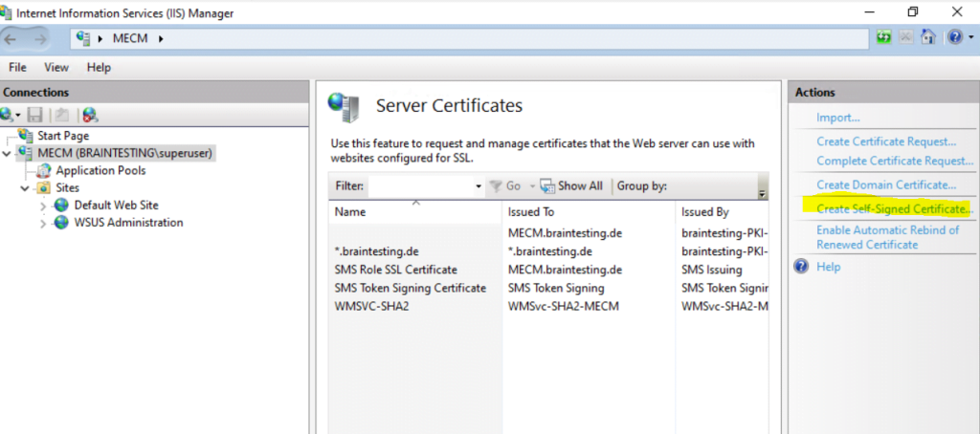Expand the Default Web Site node
Viewport: 980px width, 434px height.
pos(42,206)
